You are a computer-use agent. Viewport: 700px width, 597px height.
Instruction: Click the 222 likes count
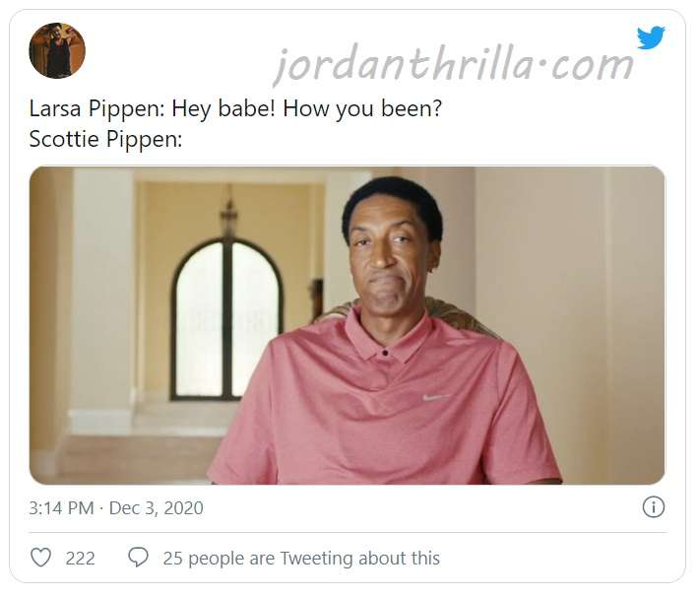click(x=81, y=559)
